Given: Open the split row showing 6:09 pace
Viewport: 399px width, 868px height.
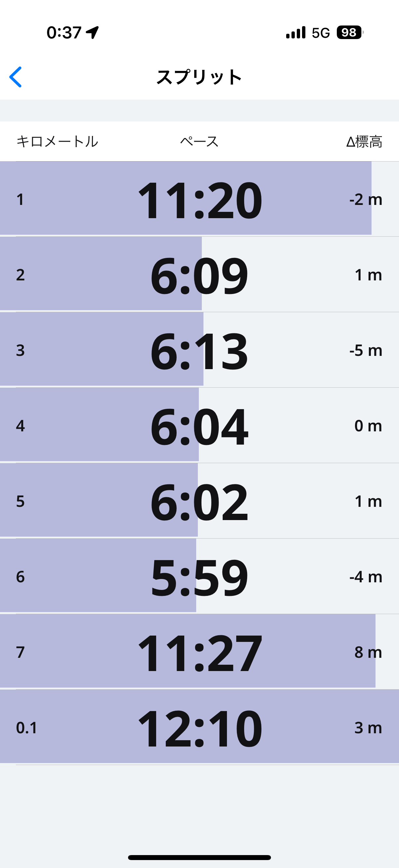Looking at the screenshot, I should pyautogui.click(x=199, y=275).
